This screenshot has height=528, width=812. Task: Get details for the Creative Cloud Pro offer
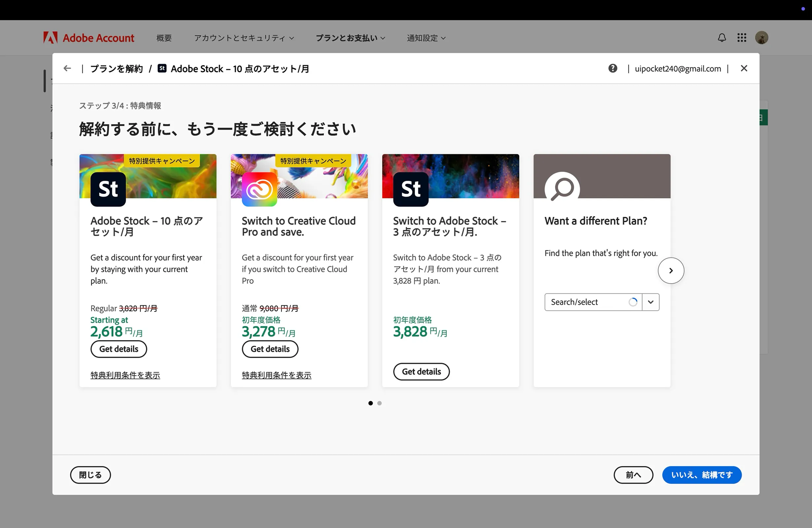[x=270, y=349]
